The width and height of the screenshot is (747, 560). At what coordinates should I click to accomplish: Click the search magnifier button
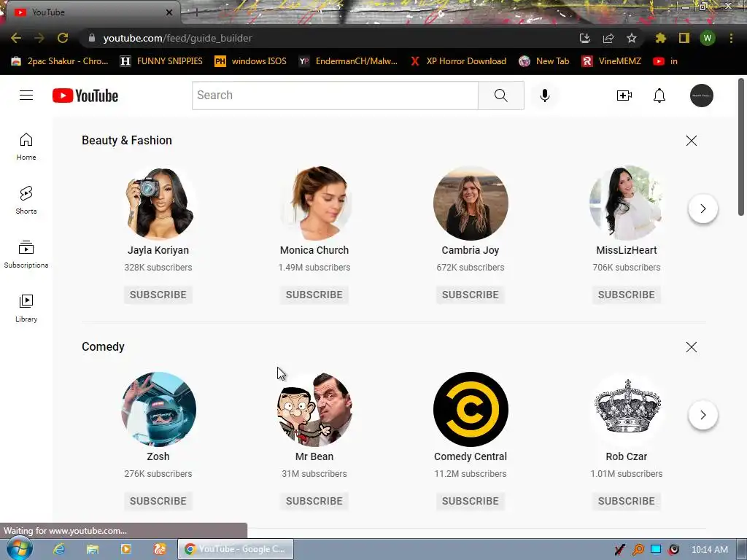(x=500, y=96)
